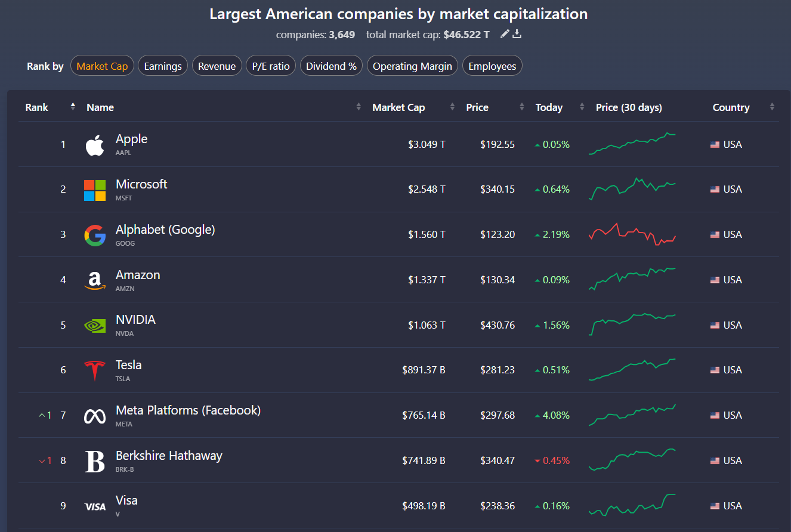Click the USA flag in NVIDIA row
791x532 pixels.
click(715, 325)
